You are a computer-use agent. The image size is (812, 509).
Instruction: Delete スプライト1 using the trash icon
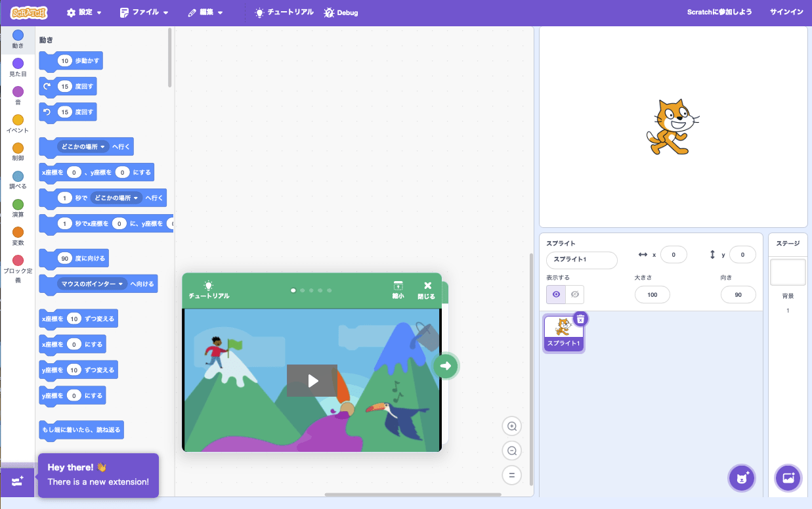(580, 319)
